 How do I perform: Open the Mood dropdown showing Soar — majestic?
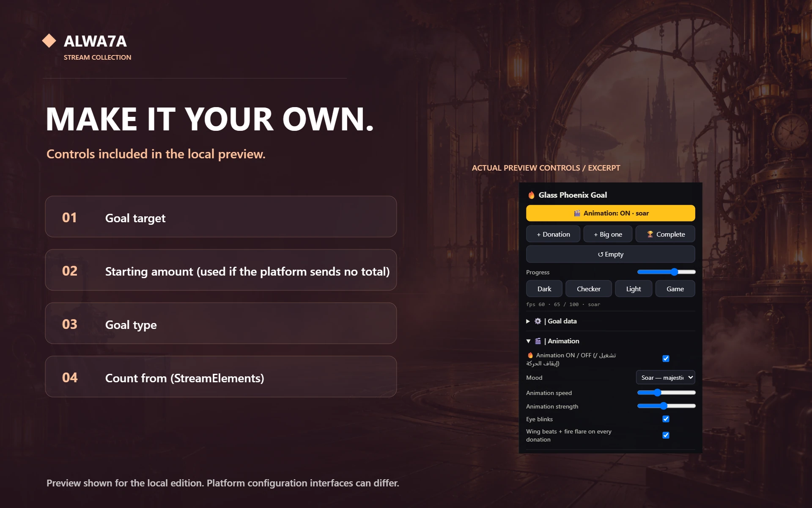[665, 378]
